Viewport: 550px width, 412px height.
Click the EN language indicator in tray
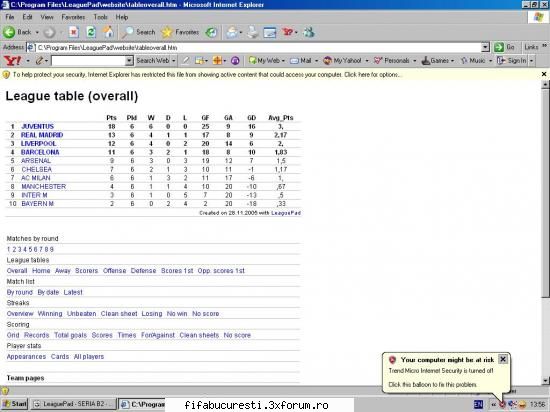[478, 405]
